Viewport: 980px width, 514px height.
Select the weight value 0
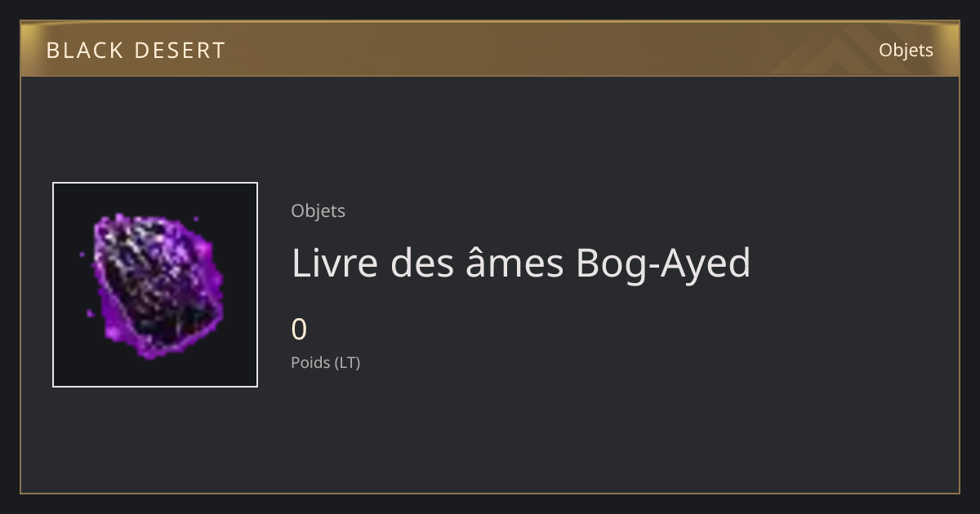pos(299,330)
